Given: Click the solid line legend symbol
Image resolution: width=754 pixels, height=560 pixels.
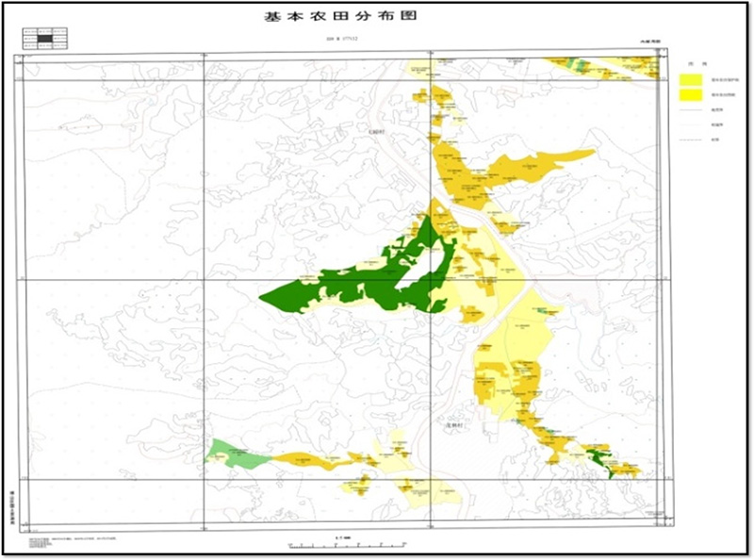Looking at the screenshot, I should (693, 110).
